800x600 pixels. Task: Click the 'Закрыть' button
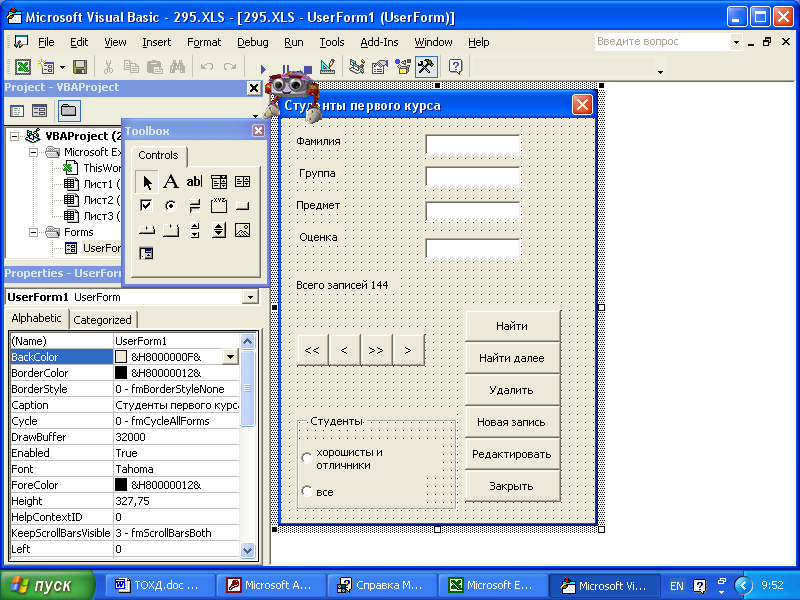click(512, 486)
